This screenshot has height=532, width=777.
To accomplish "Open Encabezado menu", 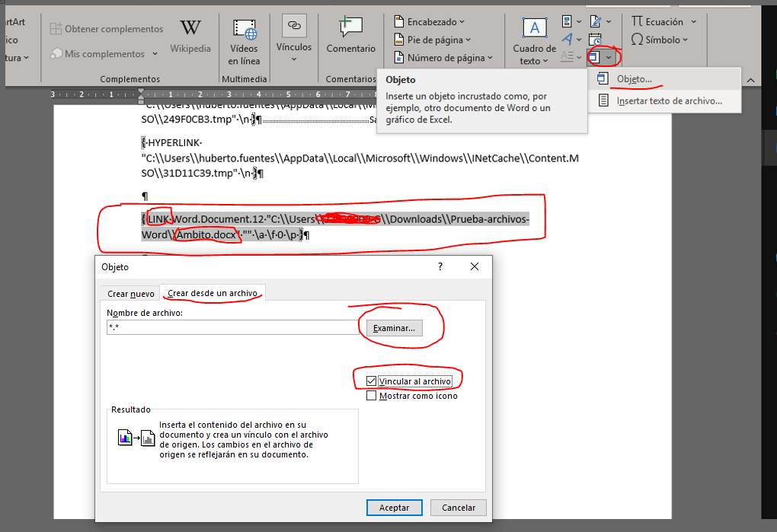I will point(429,22).
